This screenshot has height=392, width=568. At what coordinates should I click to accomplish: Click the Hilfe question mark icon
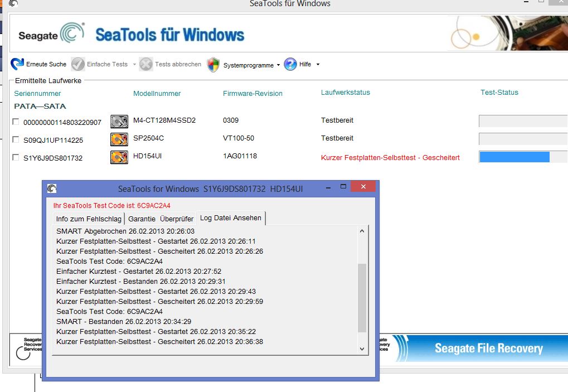click(290, 64)
